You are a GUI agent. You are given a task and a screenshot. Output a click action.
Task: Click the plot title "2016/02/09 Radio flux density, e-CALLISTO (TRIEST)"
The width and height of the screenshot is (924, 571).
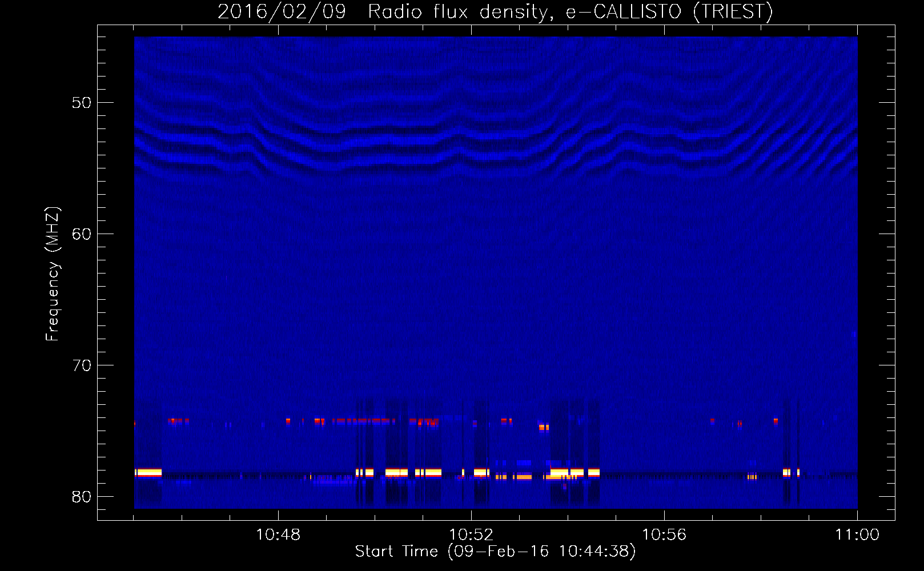click(x=496, y=11)
